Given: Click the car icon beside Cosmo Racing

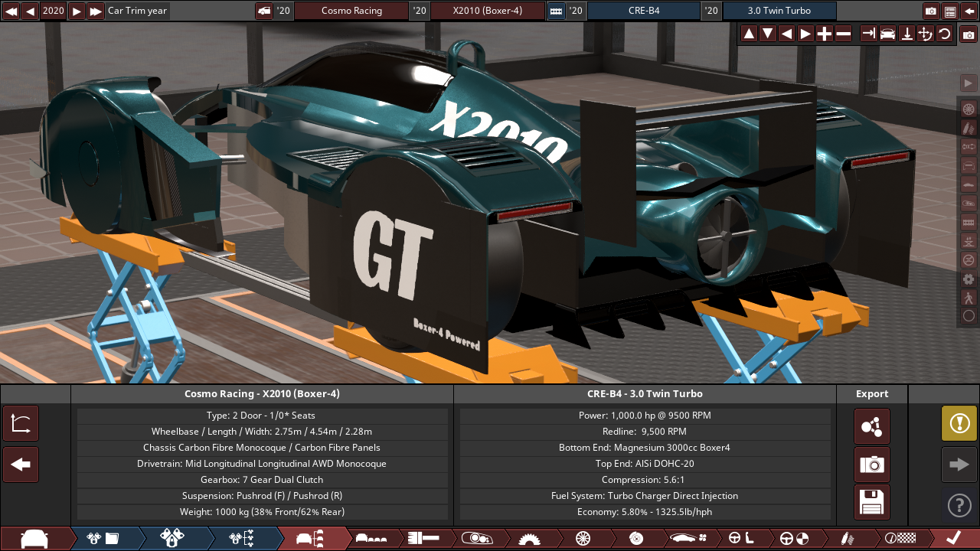Looking at the screenshot, I should click(264, 11).
